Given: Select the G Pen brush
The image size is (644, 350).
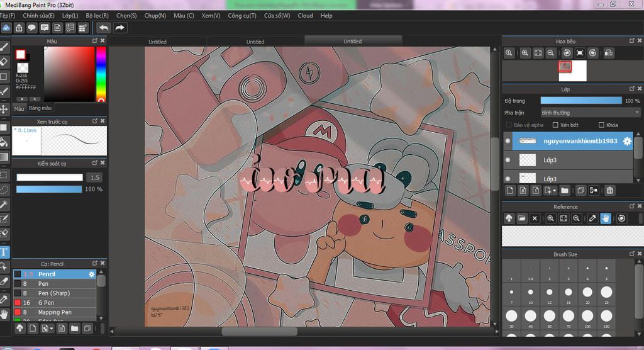Looking at the screenshot, I should click(55, 302).
